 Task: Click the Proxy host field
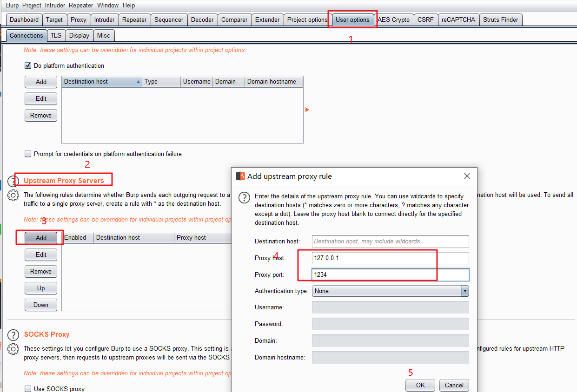[x=390, y=258]
